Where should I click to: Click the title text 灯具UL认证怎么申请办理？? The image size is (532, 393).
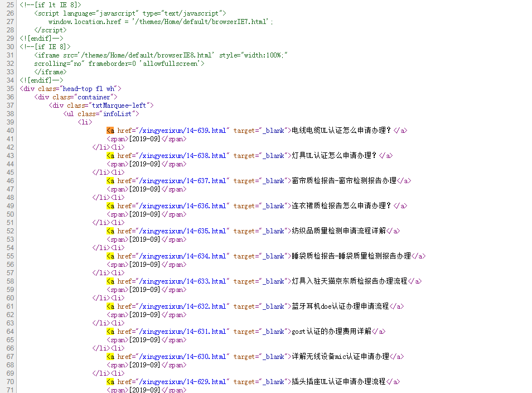tap(334, 156)
